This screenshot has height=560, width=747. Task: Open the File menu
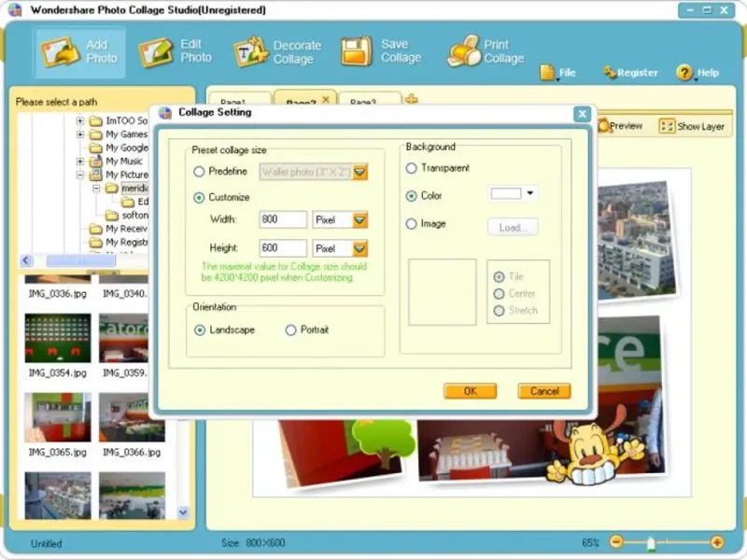click(x=557, y=73)
